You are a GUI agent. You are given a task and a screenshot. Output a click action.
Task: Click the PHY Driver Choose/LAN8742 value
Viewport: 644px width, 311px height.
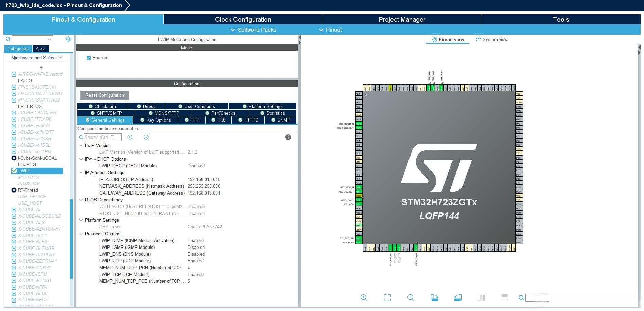(x=205, y=227)
